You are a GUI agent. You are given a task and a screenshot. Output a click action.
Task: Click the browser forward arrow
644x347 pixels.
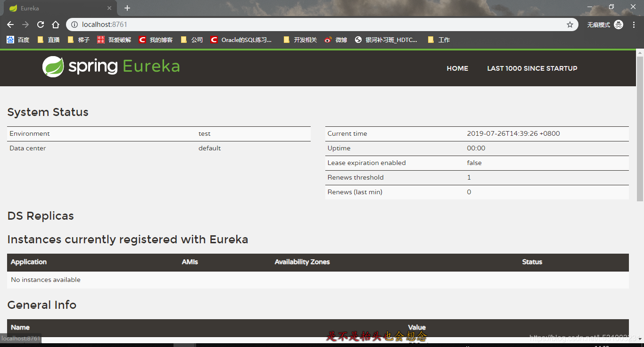click(25, 25)
